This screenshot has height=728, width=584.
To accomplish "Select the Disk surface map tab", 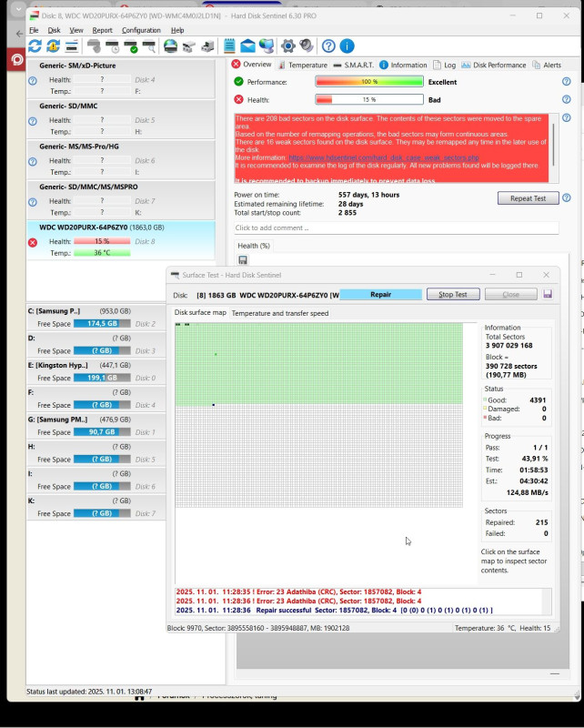I will click(200, 312).
